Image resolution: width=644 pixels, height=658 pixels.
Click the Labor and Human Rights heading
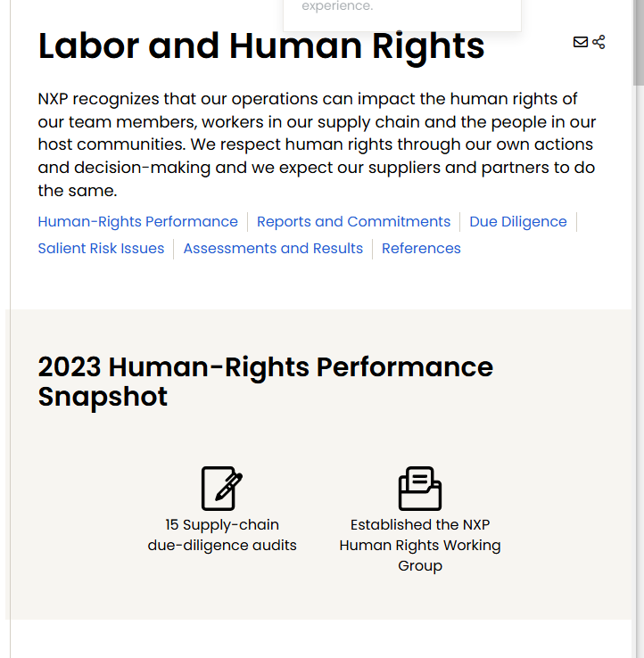click(261, 46)
